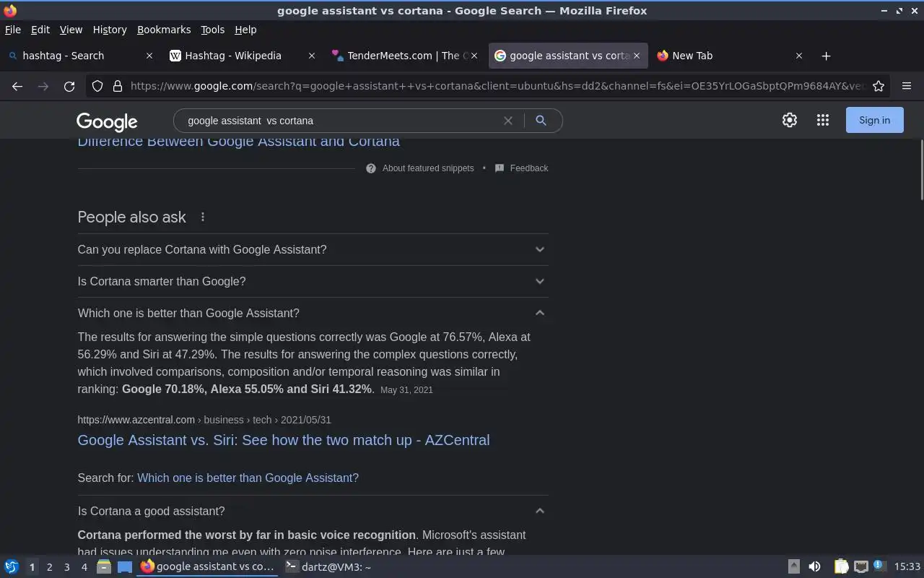Open the volume control in system tray
Screen dimensions: 924x578
pyautogui.click(x=814, y=567)
